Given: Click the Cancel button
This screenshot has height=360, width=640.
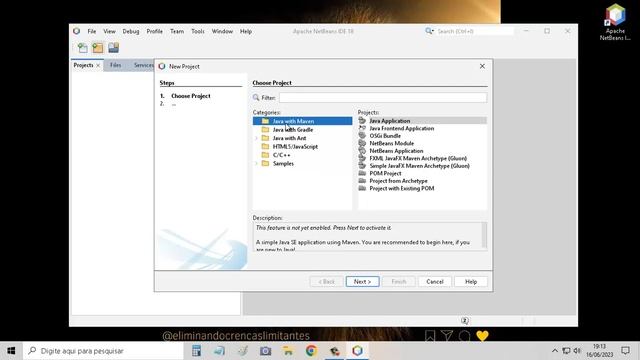Looking at the screenshot, I should point(435,282).
